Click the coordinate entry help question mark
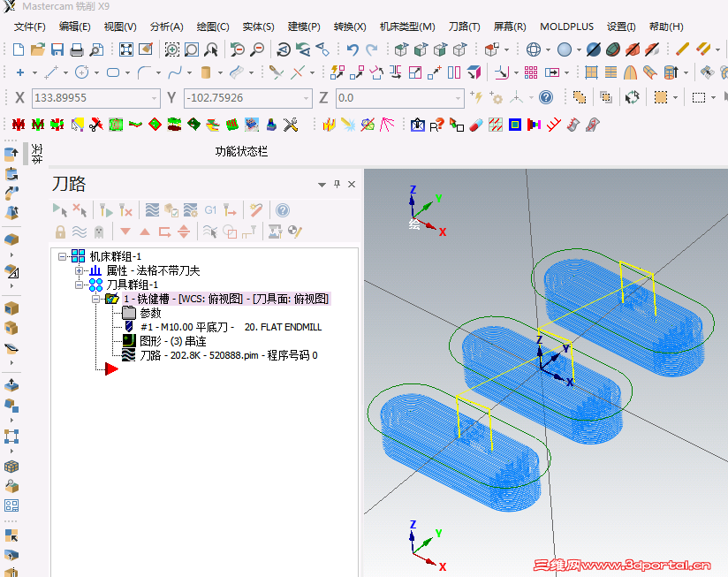 pos(546,97)
